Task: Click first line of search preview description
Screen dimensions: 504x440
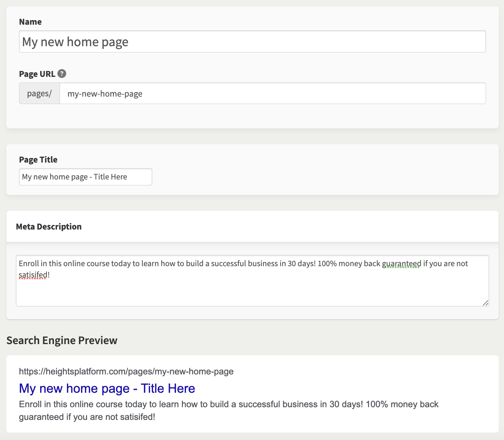Action: (x=228, y=404)
